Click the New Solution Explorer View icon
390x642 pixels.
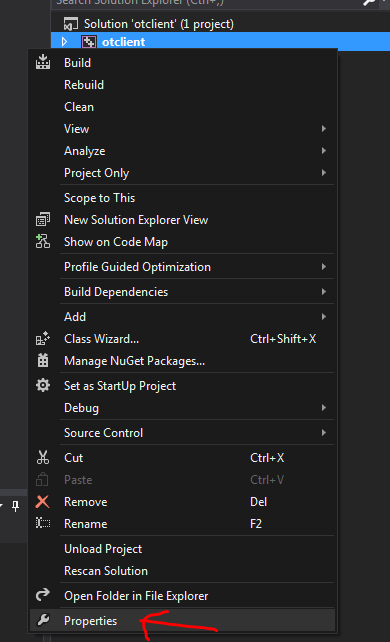43,219
